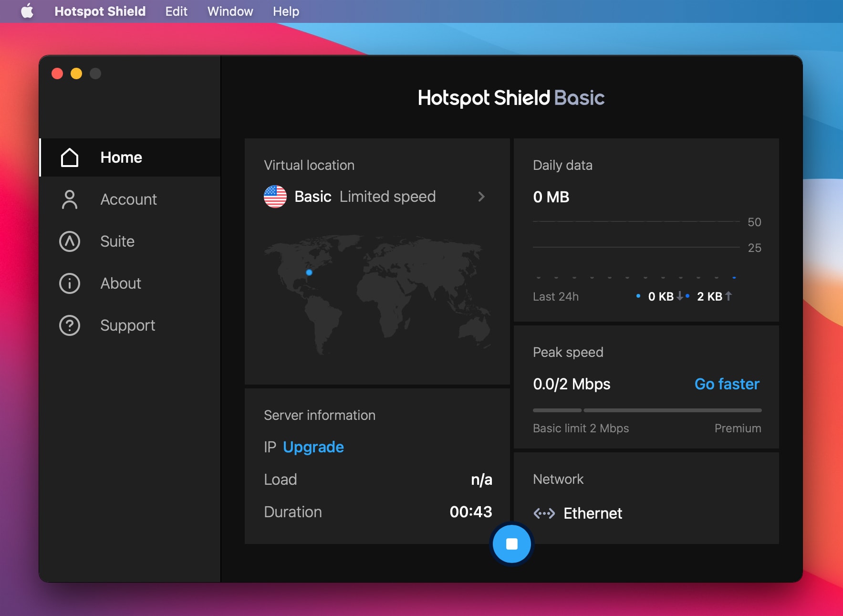Viewport: 843px width, 616px height.
Task: Expand the virtual location chevron
Action: [481, 197]
